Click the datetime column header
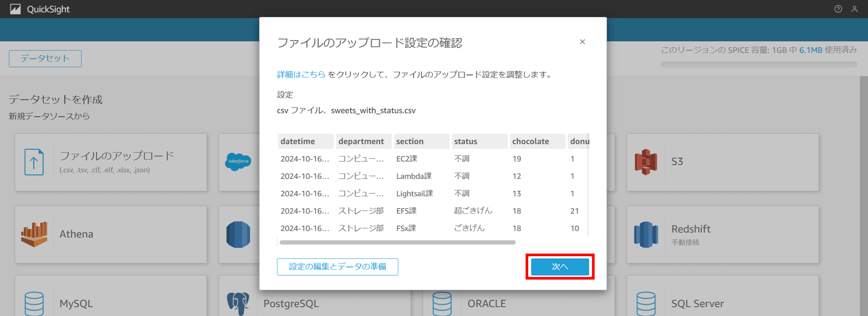 point(306,141)
